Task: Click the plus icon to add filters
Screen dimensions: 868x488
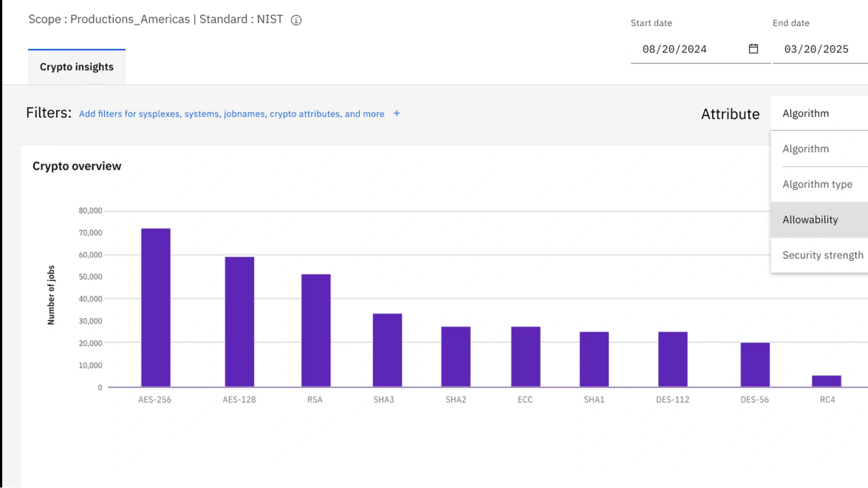Action: click(x=397, y=113)
